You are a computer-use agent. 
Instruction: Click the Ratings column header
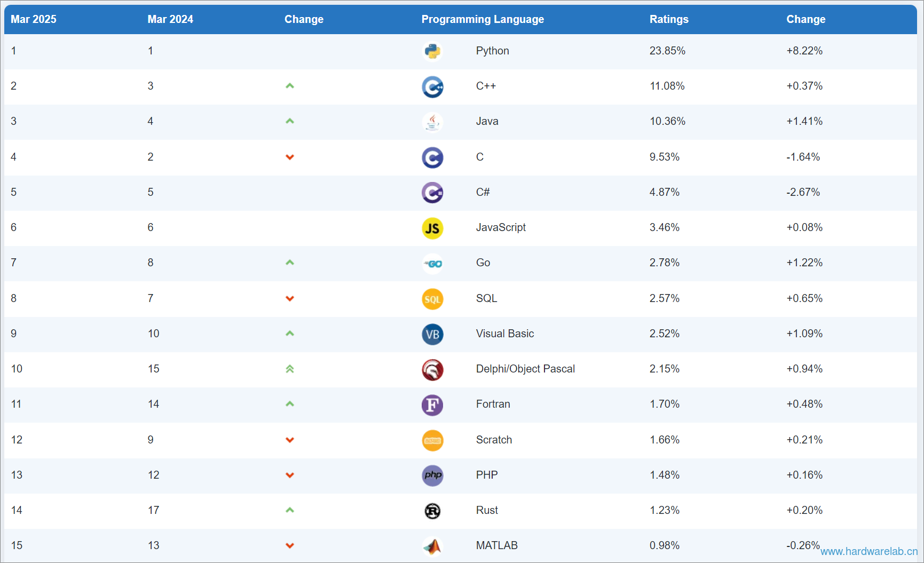coord(669,19)
